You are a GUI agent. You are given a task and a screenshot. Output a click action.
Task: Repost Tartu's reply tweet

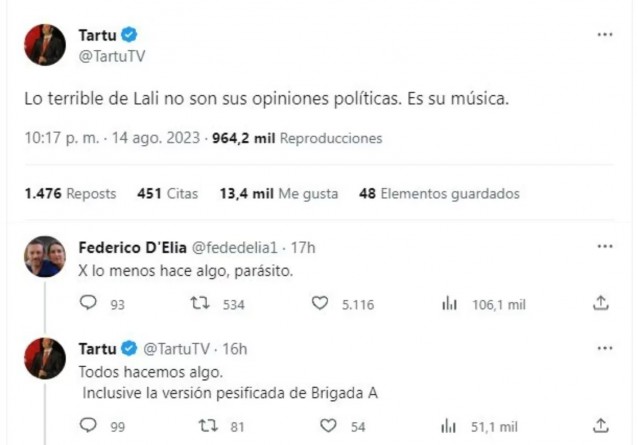pos(209,426)
